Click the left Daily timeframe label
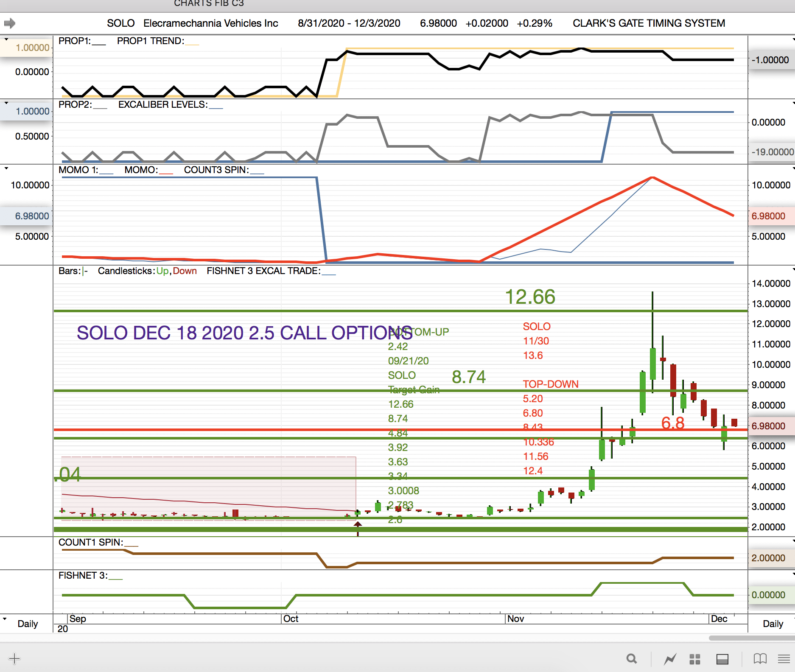Viewport: 795px width, 672px height. pos(28,624)
